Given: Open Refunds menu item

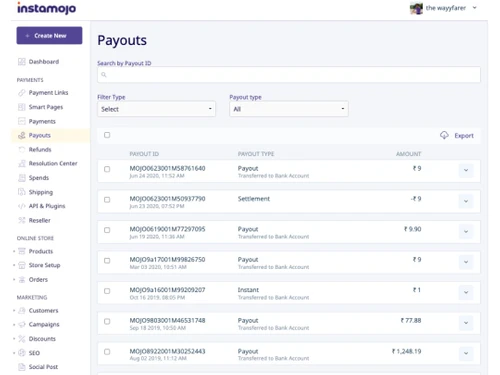Looking at the screenshot, I should pyautogui.click(x=40, y=149).
